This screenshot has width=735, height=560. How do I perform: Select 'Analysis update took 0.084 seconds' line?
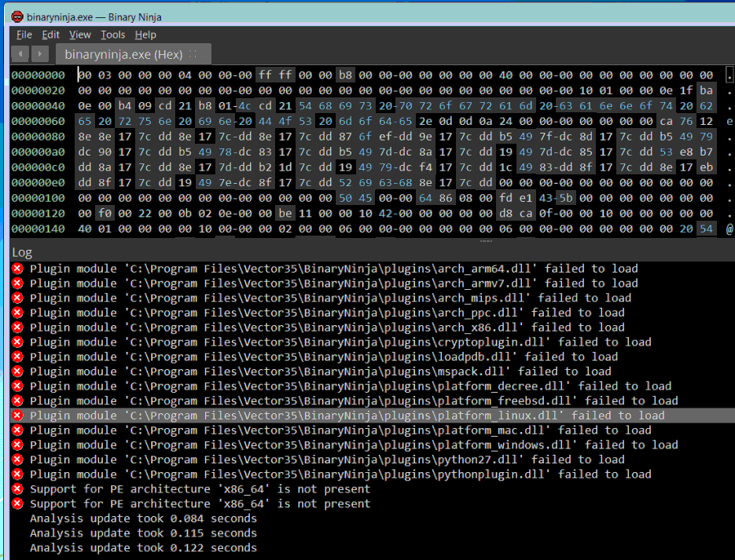pos(143,518)
